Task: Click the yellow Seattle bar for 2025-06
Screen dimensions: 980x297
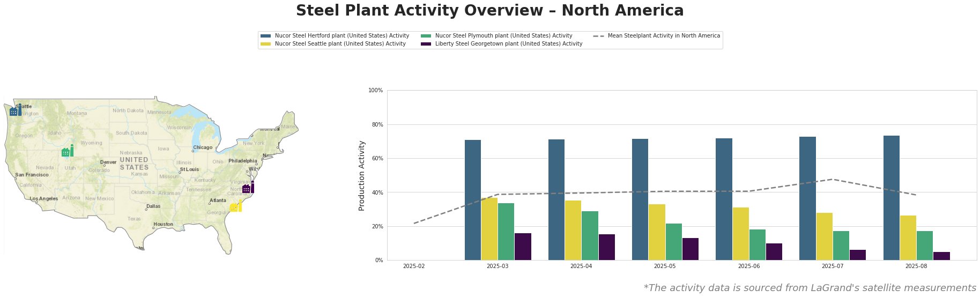Action: [x=740, y=234]
